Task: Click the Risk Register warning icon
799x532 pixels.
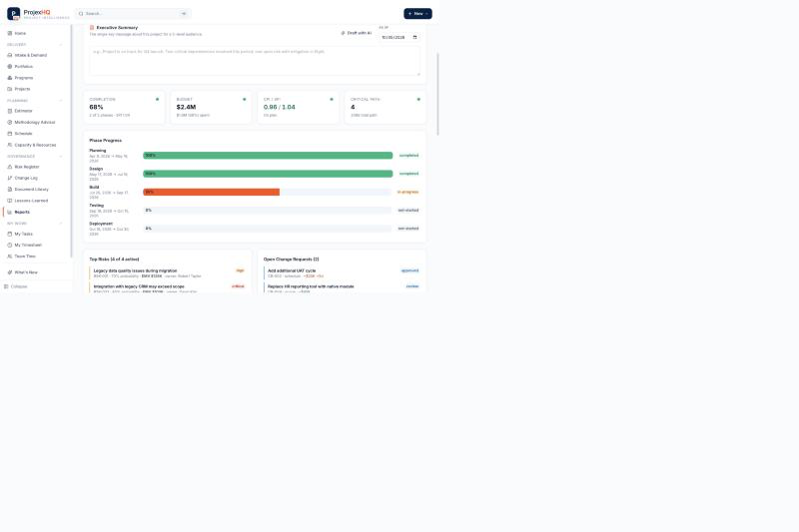Action: [x=10, y=167]
